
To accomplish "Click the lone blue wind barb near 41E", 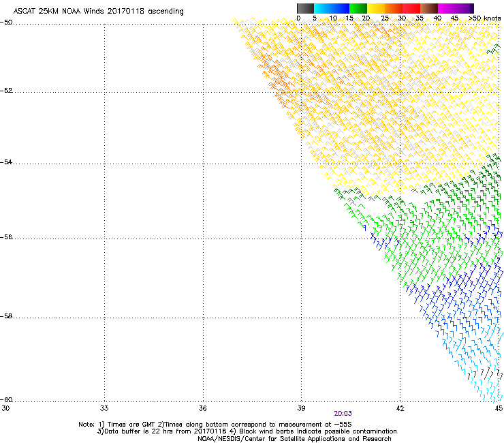I will click(x=364, y=228).
